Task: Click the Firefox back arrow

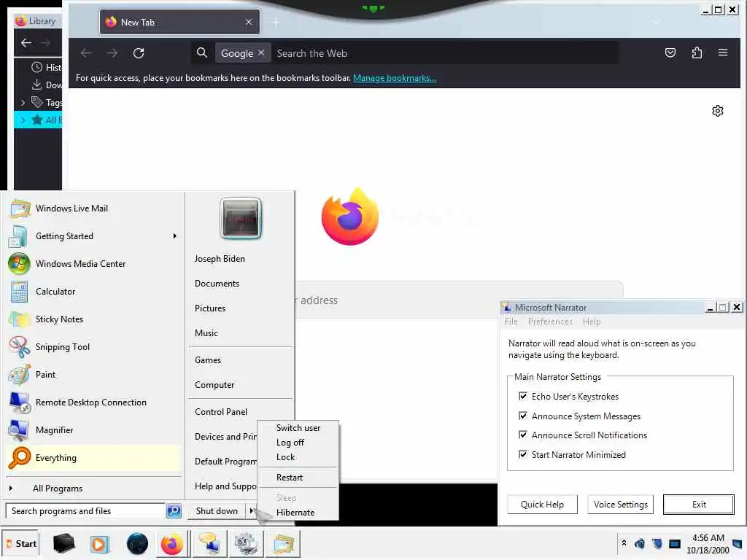Action: (86, 53)
